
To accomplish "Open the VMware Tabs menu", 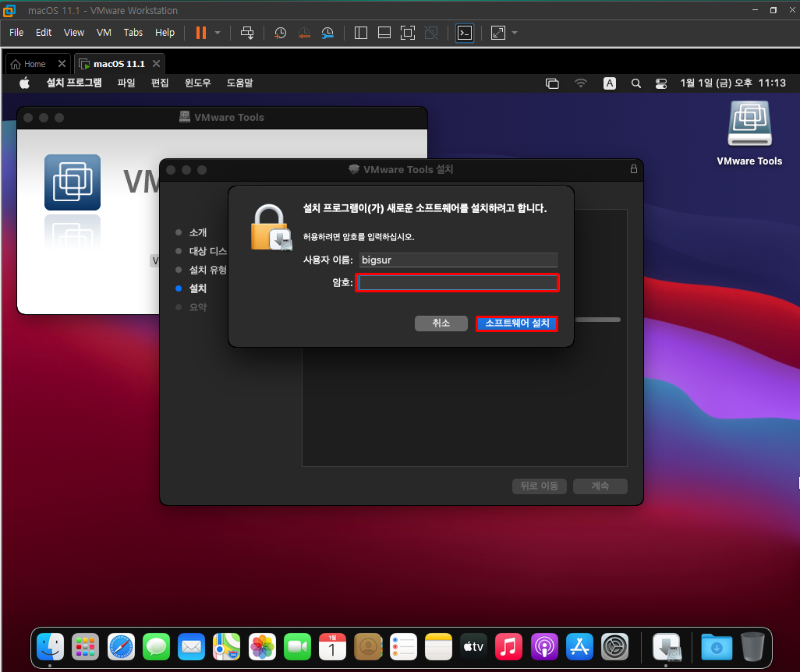I will coord(133,33).
